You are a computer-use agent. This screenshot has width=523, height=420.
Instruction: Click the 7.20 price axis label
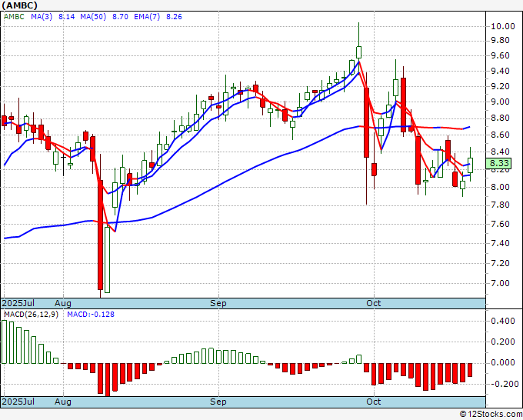501,264
